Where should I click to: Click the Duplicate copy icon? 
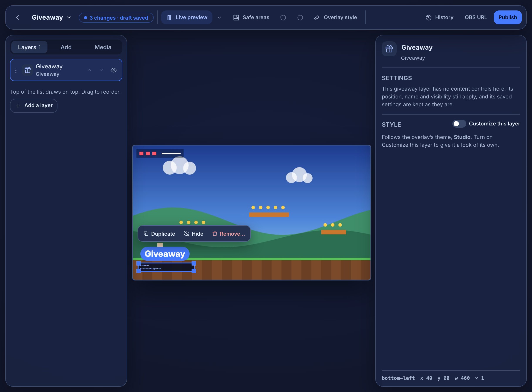(x=146, y=234)
